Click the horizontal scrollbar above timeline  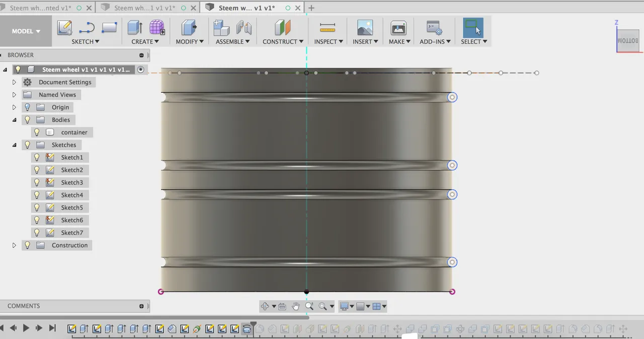(154, 318)
